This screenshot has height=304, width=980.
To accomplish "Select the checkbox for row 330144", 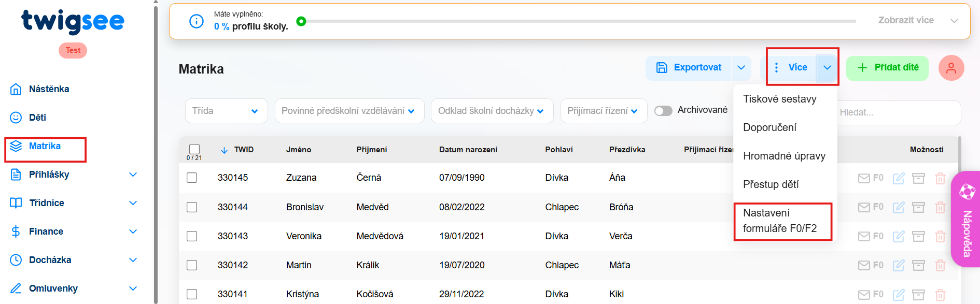I will [x=192, y=207].
